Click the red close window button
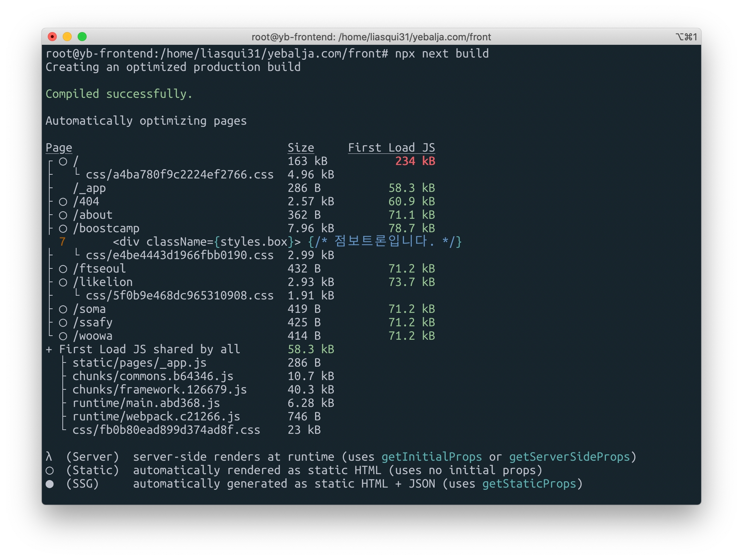Viewport: 743px width, 560px height. tap(52, 37)
